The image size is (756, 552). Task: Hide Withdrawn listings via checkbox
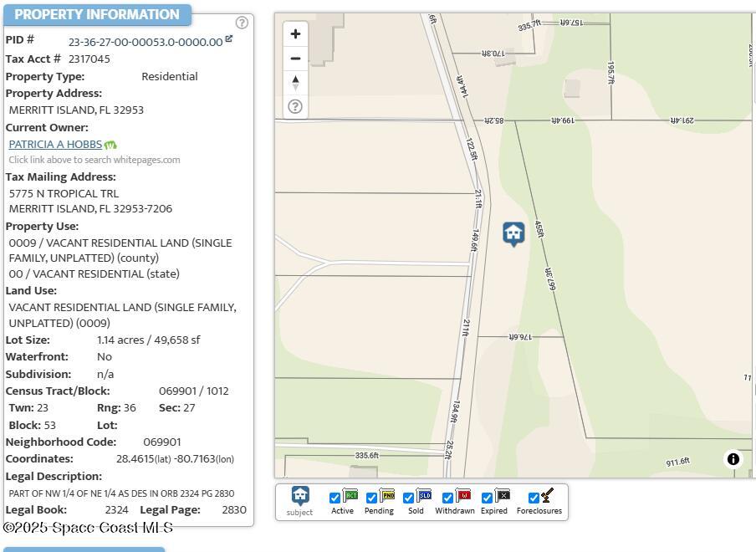pos(447,498)
